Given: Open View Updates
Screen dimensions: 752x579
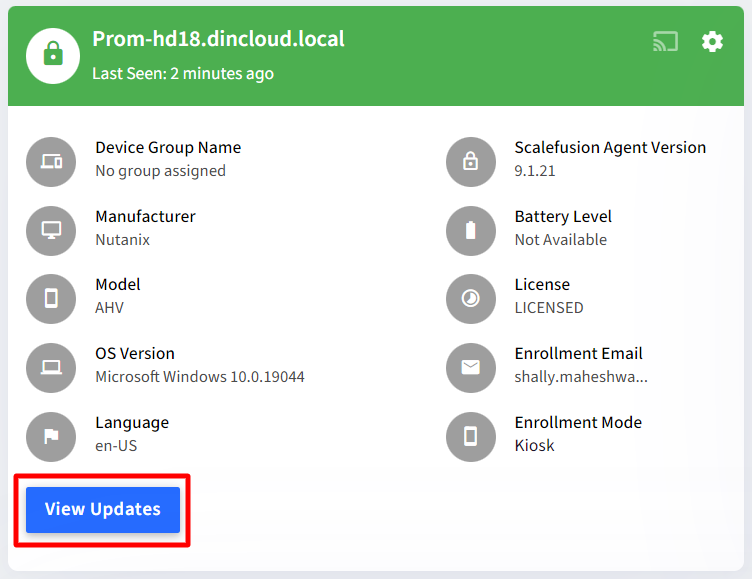Looking at the screenshot, I should click(103, 510).
